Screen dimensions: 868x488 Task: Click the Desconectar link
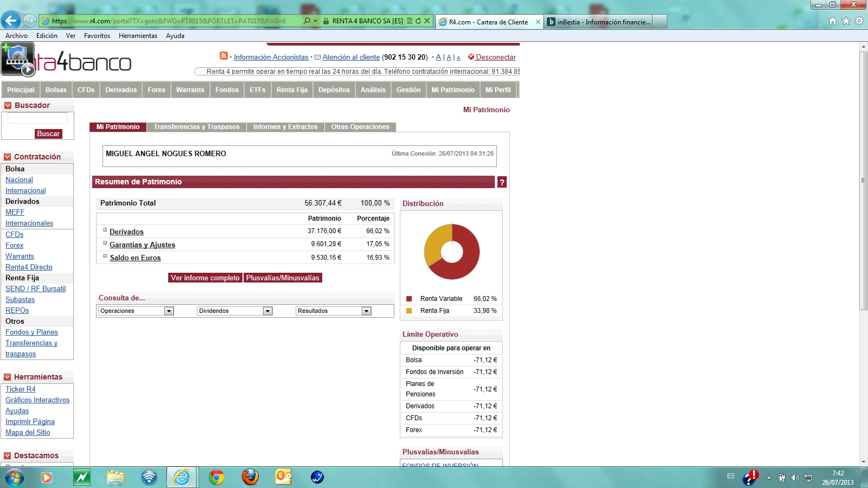coord(495,57)
